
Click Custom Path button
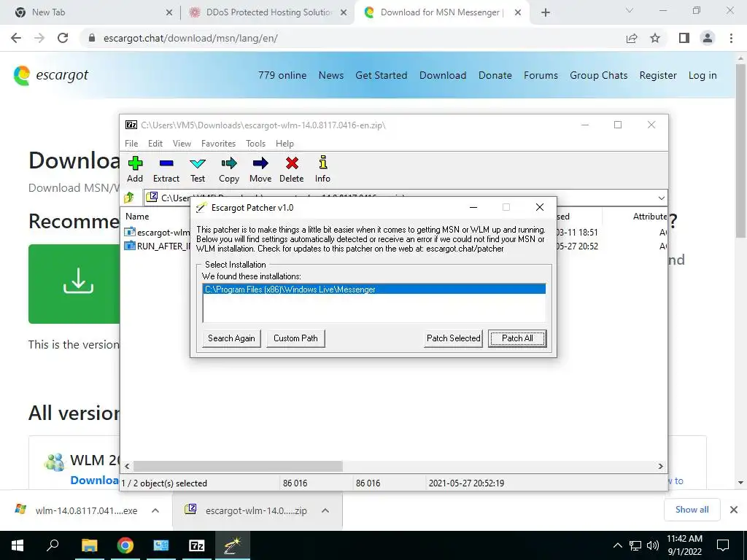tap(295, 338)
